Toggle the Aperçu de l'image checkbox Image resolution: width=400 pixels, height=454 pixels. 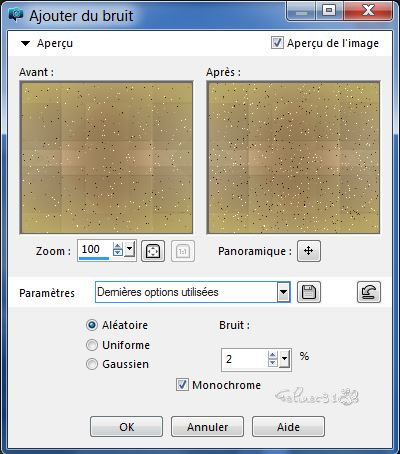277,43
